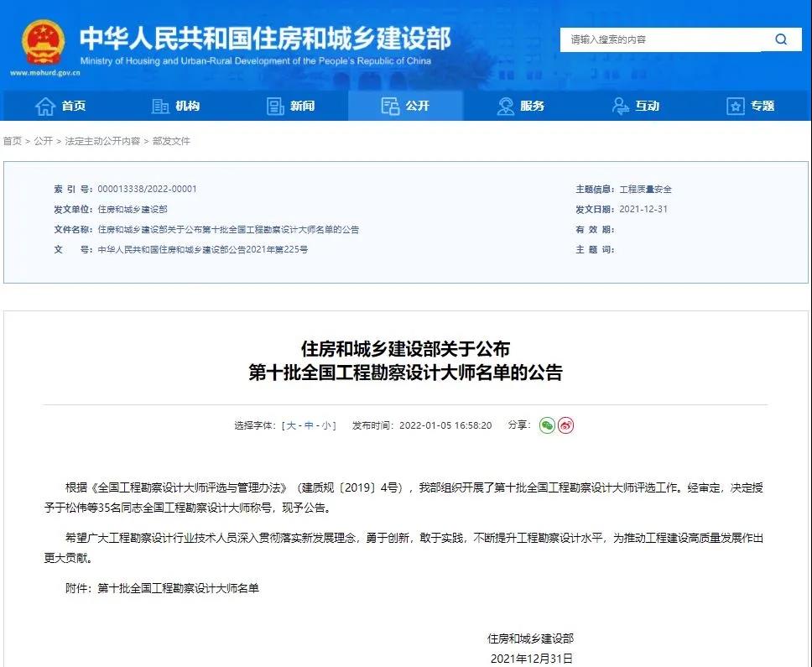
Task: Share via Weibo icon
Action: coord(565,425)
